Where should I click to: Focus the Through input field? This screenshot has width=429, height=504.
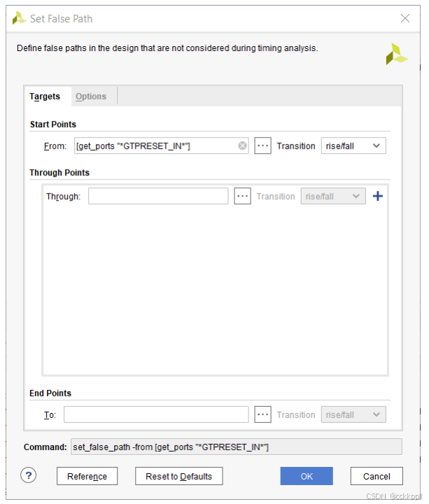tap(158, 196)
